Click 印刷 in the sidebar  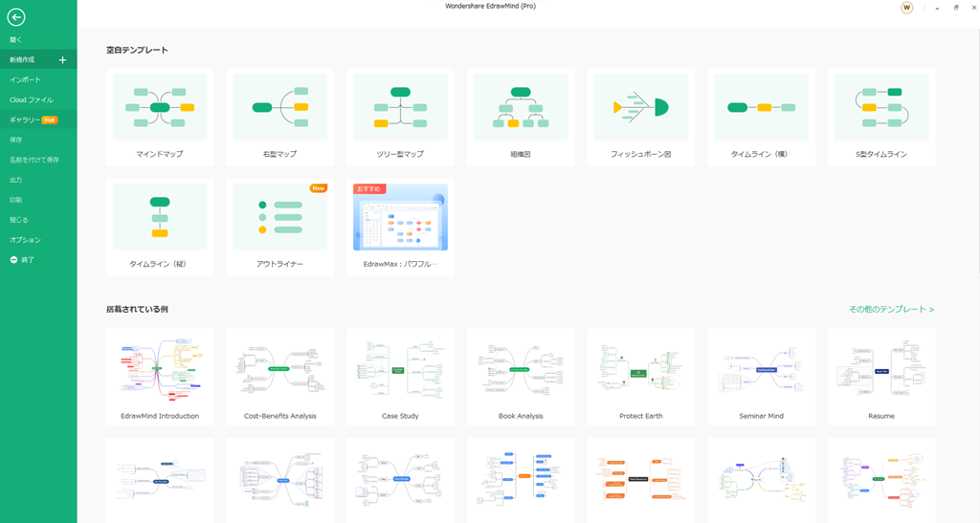[38, 200]
